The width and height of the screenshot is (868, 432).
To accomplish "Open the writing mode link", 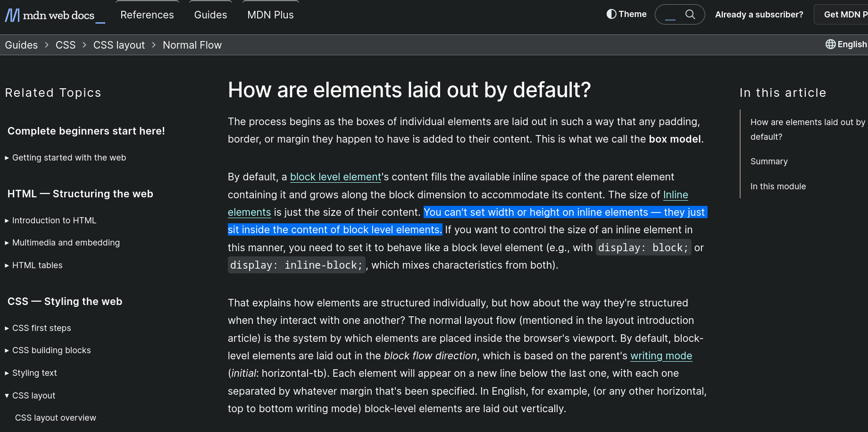I will pyautogui.click(x=661, y=356).
